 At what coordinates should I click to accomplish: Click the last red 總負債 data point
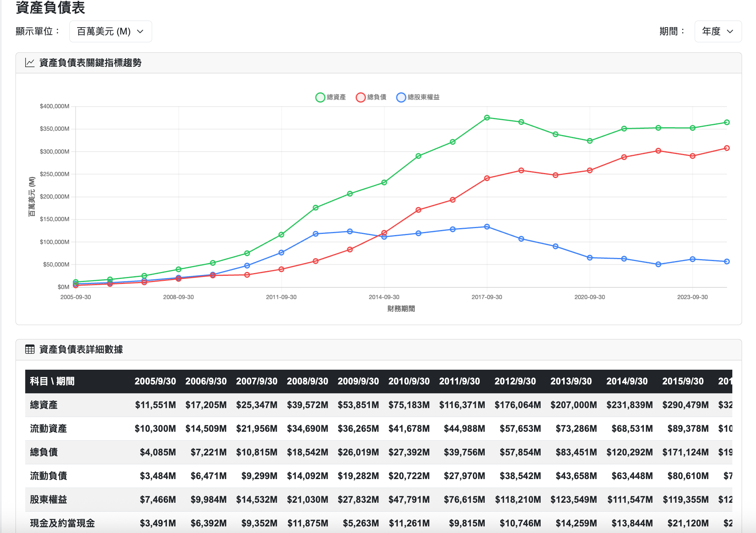point(727,148)
